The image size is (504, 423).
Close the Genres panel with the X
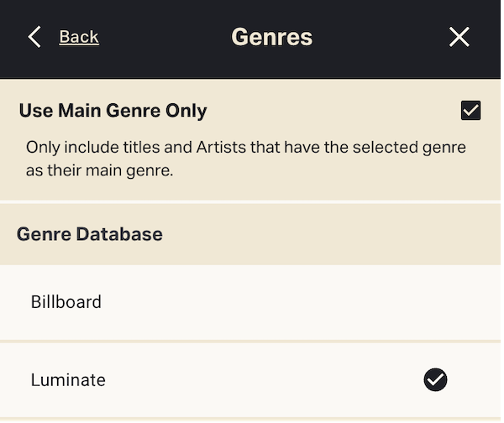click(x=459, y=37)
